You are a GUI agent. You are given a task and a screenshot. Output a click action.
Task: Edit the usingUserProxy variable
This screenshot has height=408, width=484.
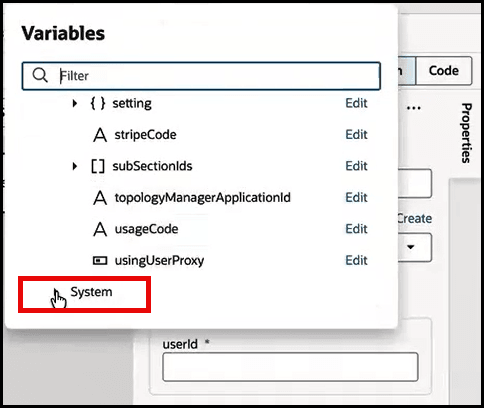356,260
